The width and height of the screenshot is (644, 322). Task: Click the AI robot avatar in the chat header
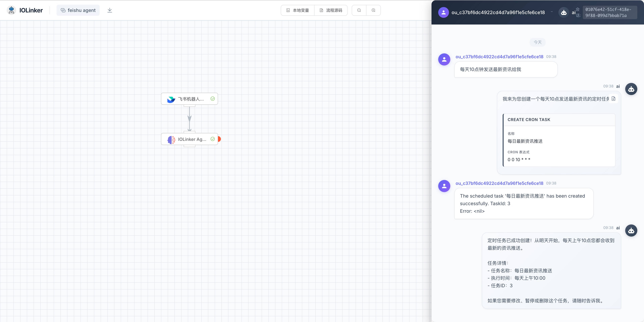[x=564, y=12]
